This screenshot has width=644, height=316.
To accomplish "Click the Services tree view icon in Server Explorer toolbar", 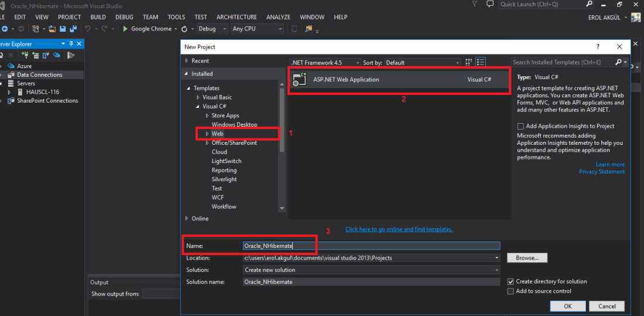I will coord(71,55).
